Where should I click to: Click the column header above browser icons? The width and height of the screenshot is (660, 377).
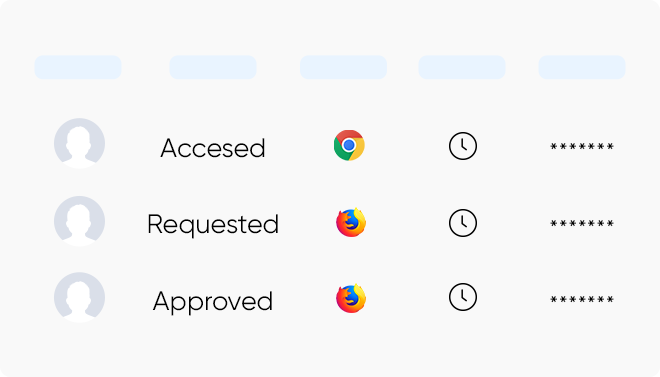tap(343, 67)
